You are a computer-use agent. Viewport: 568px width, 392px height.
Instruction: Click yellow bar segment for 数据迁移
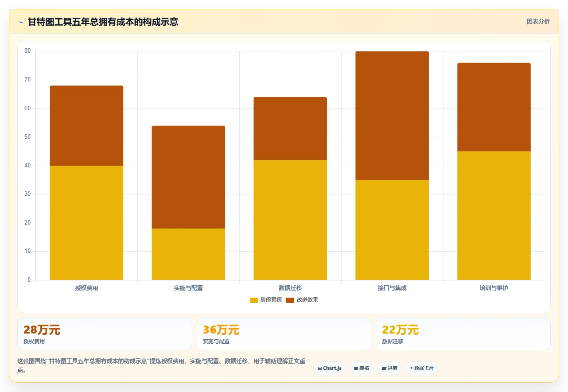tap(290, 220)
